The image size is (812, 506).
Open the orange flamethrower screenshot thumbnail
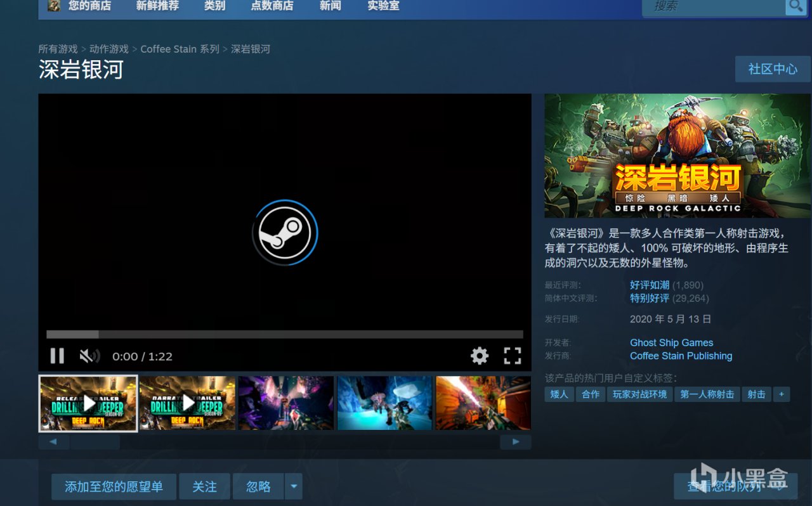tap(483, 403)
